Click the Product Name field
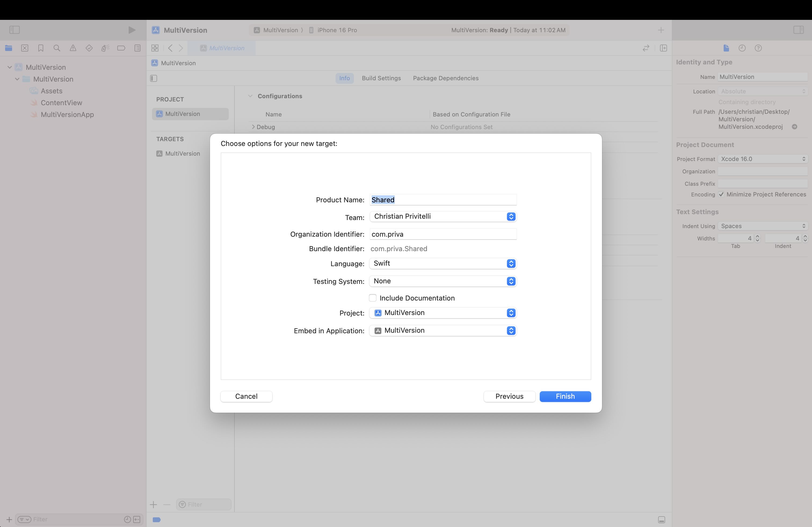 (x=443, y=200)
